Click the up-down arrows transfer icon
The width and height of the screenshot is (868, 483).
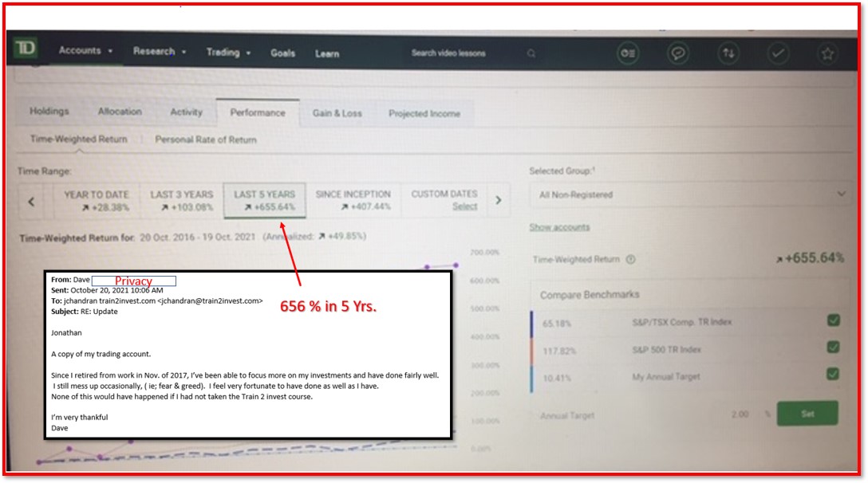coord(728,53)
